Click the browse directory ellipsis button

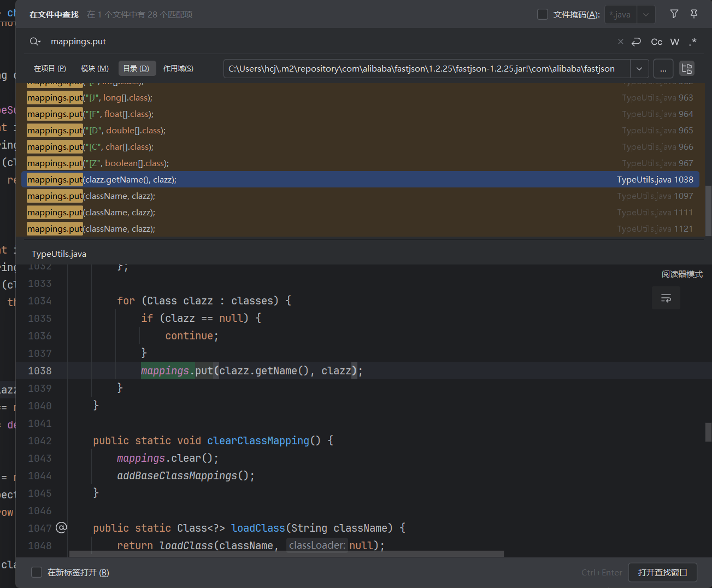coord(663,68)
